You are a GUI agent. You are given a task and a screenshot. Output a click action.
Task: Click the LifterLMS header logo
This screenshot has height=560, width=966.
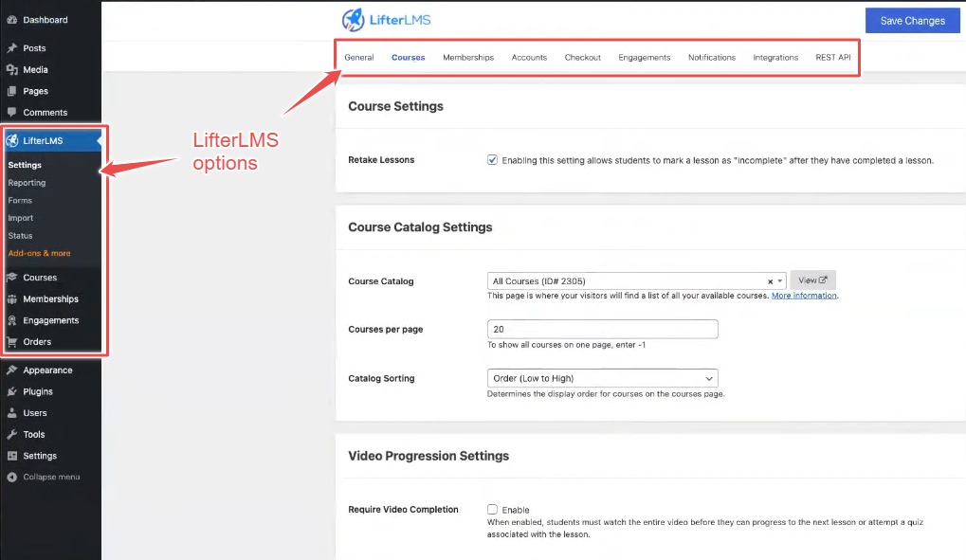point(386,20)
